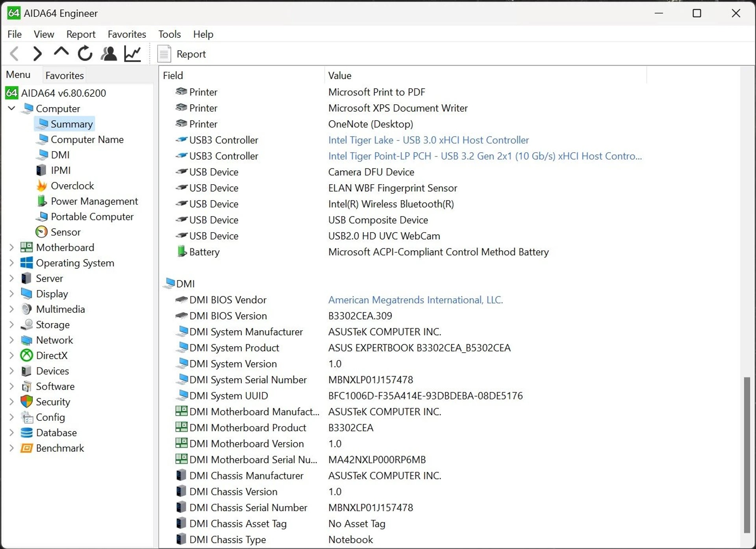Collapse the Computer tree node
The width and height of the screenshot is (756, 549).
tap(11, 108)
